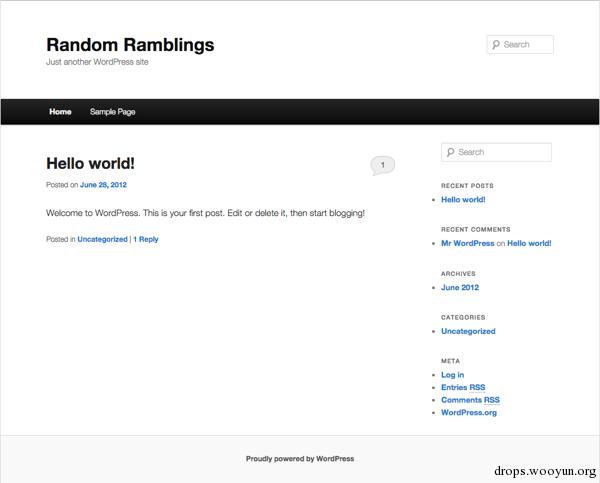Focus the header Search field
The height and width of the screenshot is (483, 600).
tap(520, 44)
